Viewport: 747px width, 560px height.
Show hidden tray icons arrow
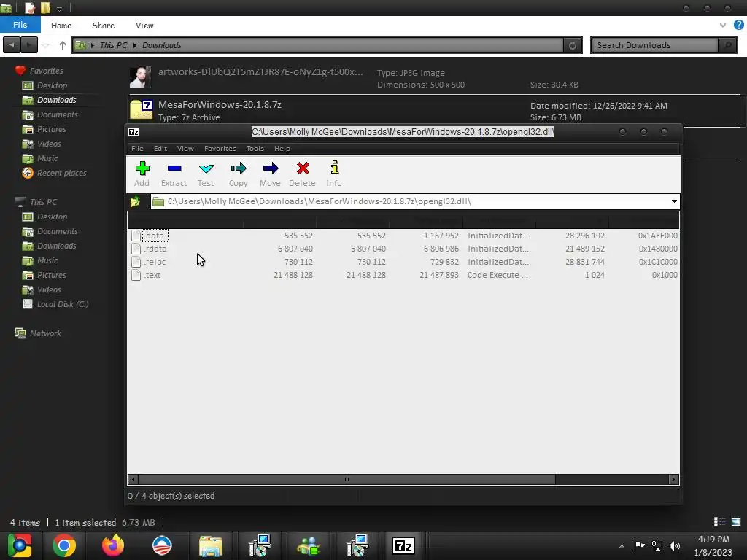click(x=622, y=546)
